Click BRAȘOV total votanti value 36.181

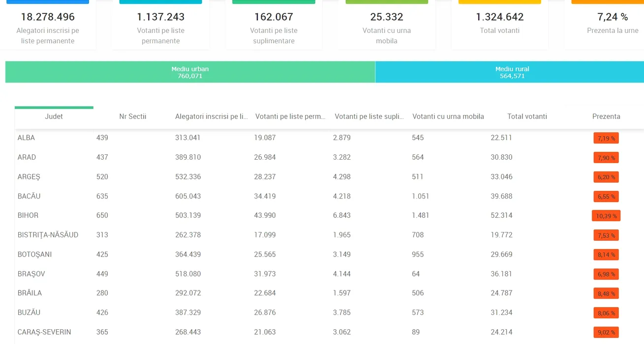click(x=501, y=274)
